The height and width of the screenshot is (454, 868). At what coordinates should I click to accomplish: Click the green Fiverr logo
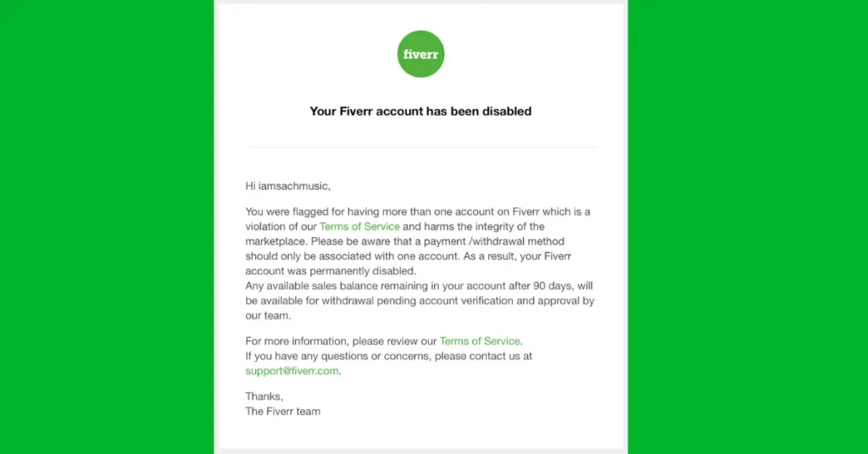(x=420, y=54)
